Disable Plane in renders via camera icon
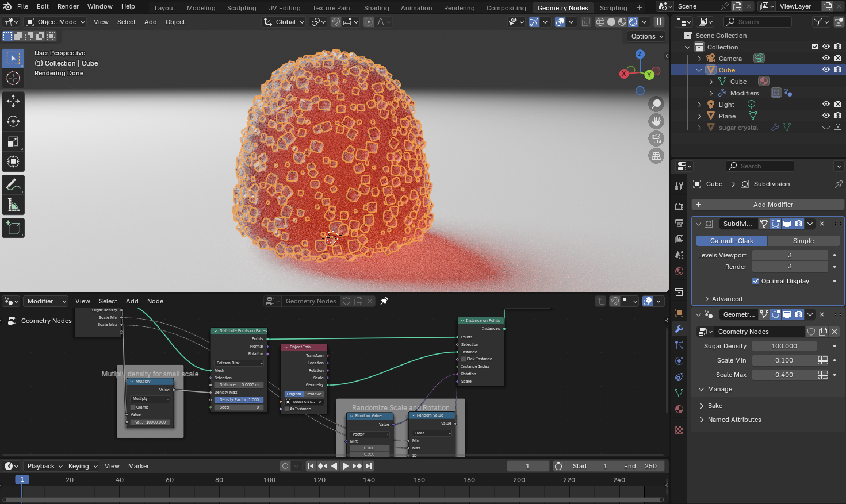The height and width of the screenshot is (504, 846). (837, 116)
